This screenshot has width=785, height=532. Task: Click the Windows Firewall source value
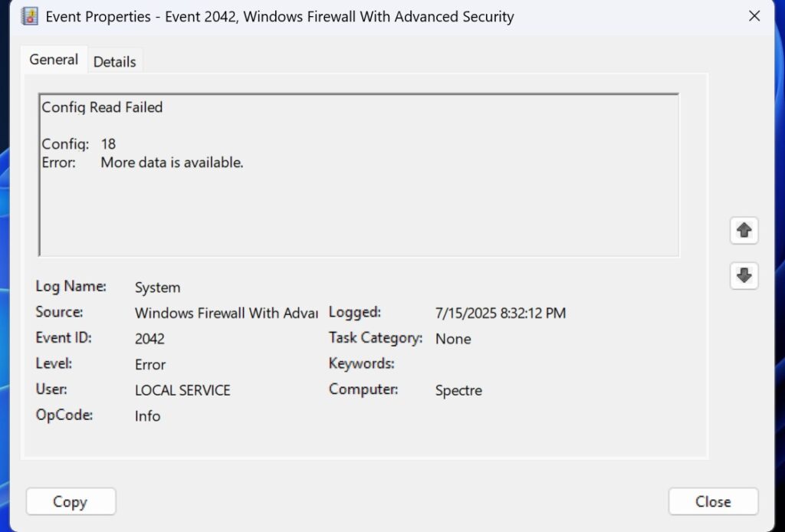pyautogui.click(x=225, y=313)
